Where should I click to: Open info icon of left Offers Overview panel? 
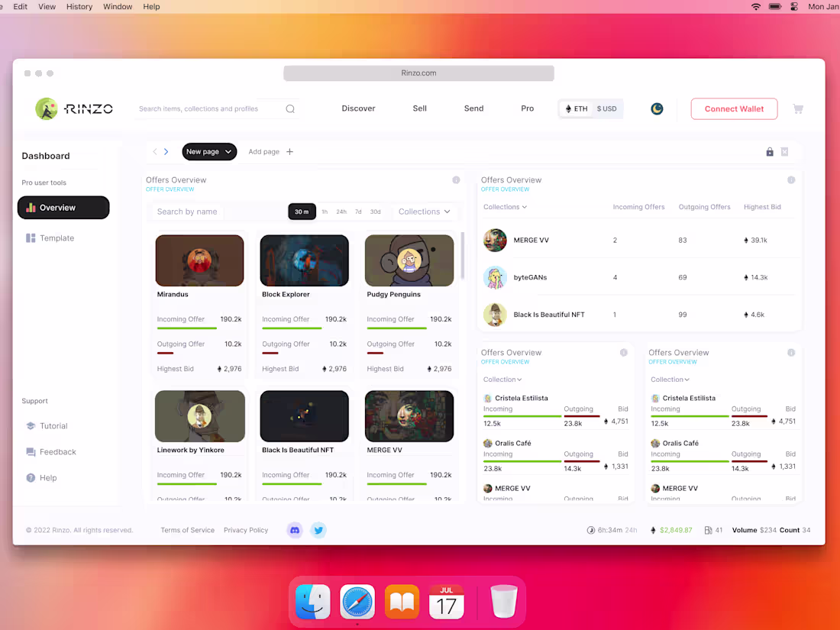tap(456, 180)
